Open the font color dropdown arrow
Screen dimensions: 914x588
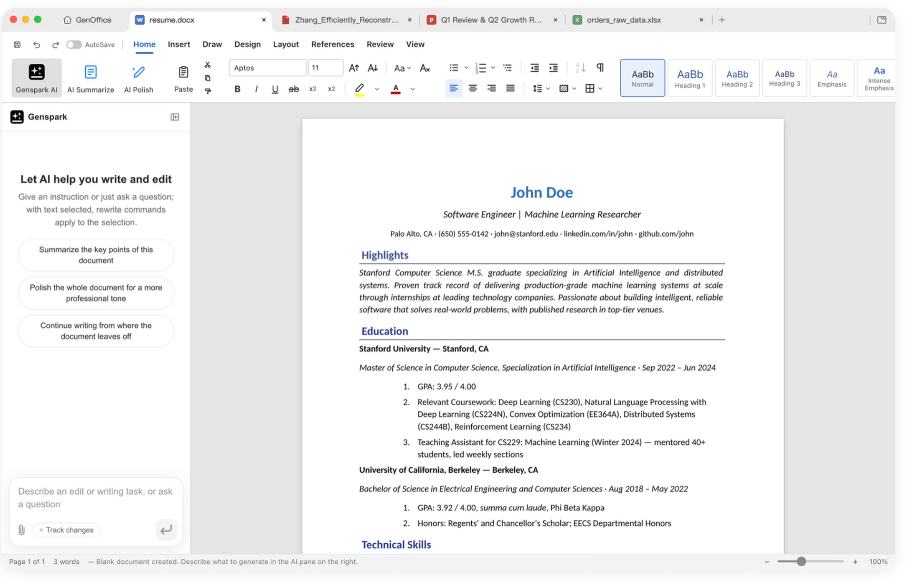[413, 89]
